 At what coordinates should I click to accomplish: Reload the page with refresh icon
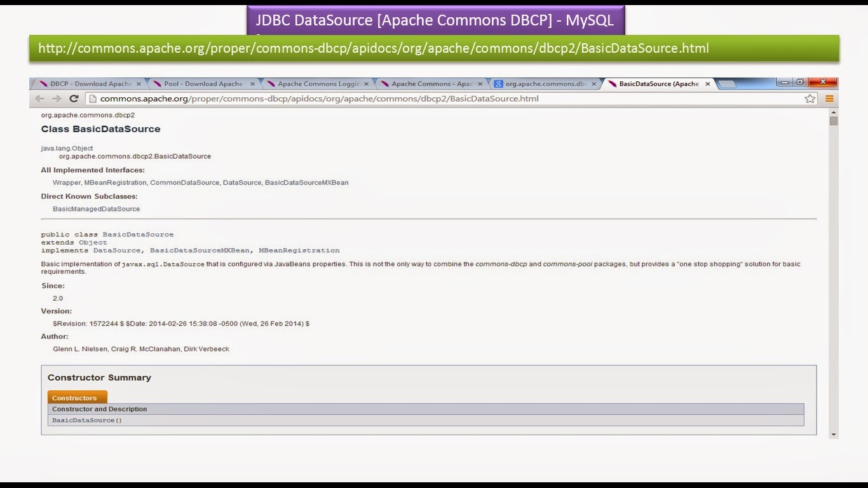pos(74,98)
